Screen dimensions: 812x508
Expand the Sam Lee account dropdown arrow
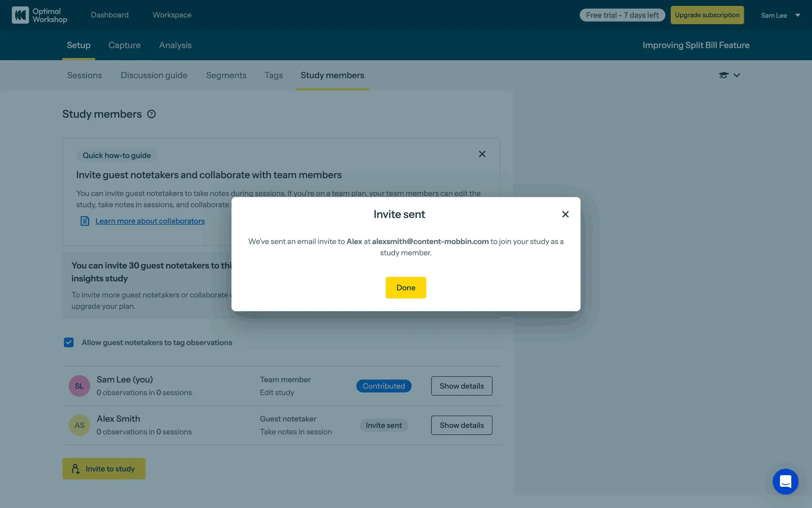point(798,15)
